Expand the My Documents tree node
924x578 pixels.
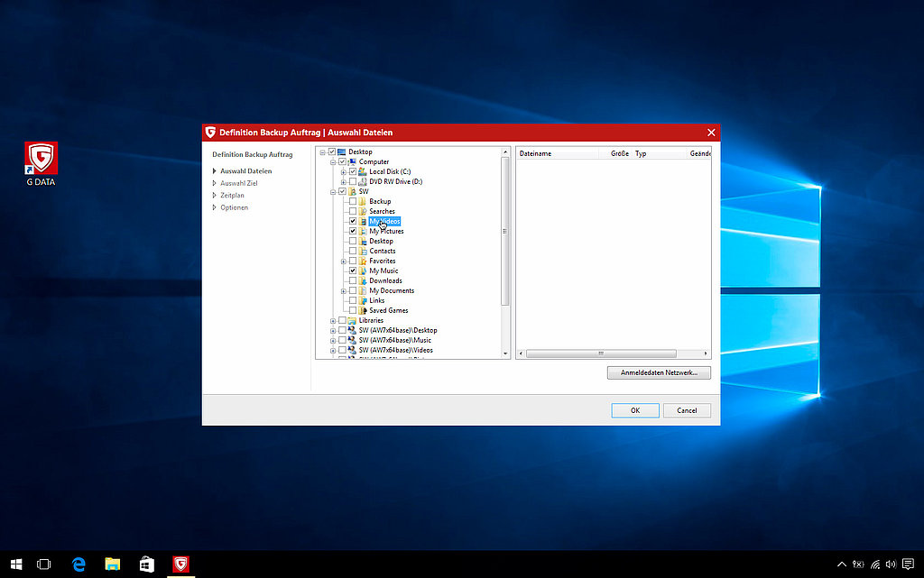[x=344, y=290]
